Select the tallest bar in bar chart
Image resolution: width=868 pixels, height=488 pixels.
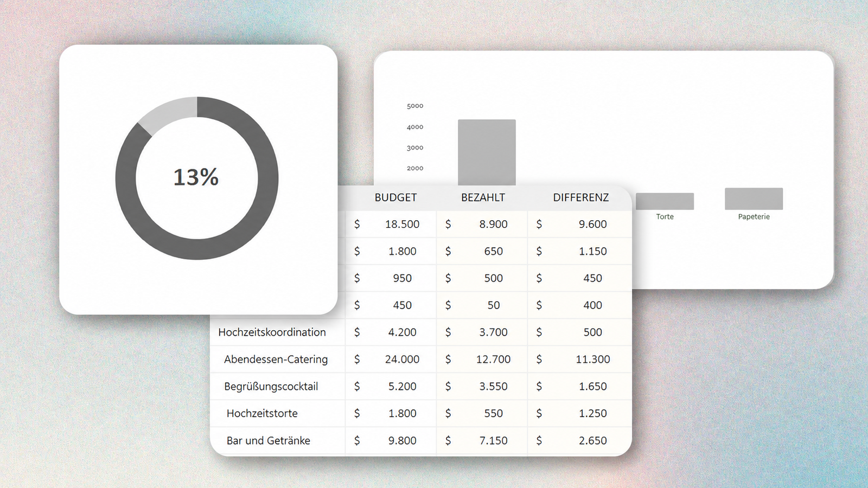pyautogui.click(x=487, y=152)
